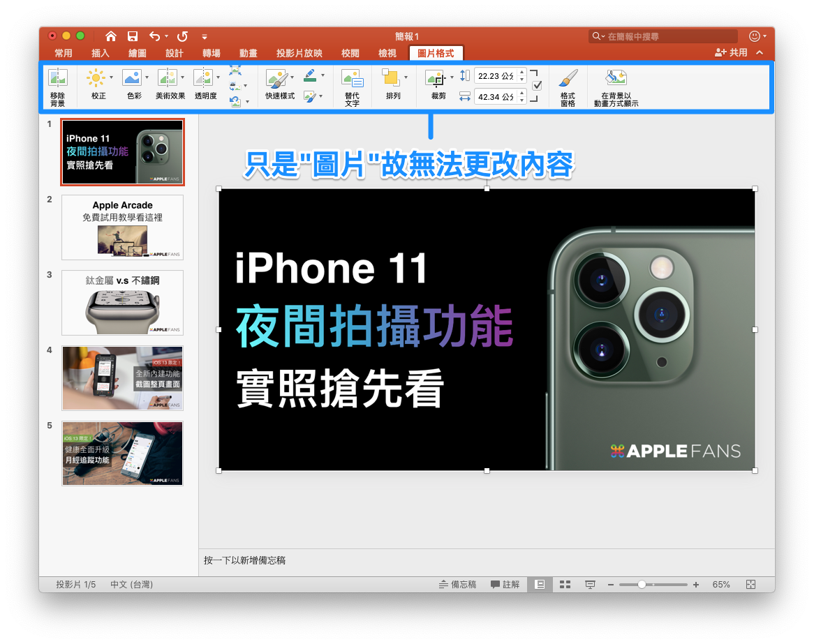
Task: Click the Picture Border pencil icon
Action: (x=310, y=75)
